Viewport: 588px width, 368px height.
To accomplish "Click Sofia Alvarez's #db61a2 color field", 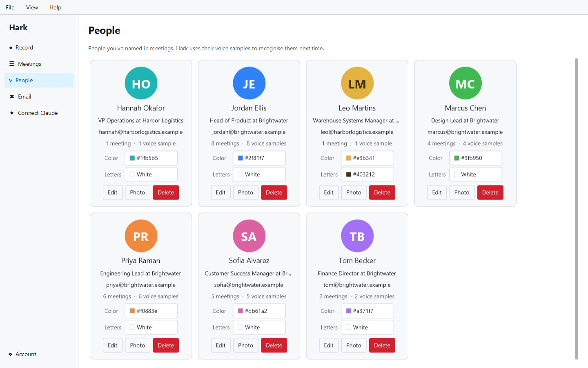I will pyautogui.click(x=259, y=311).
